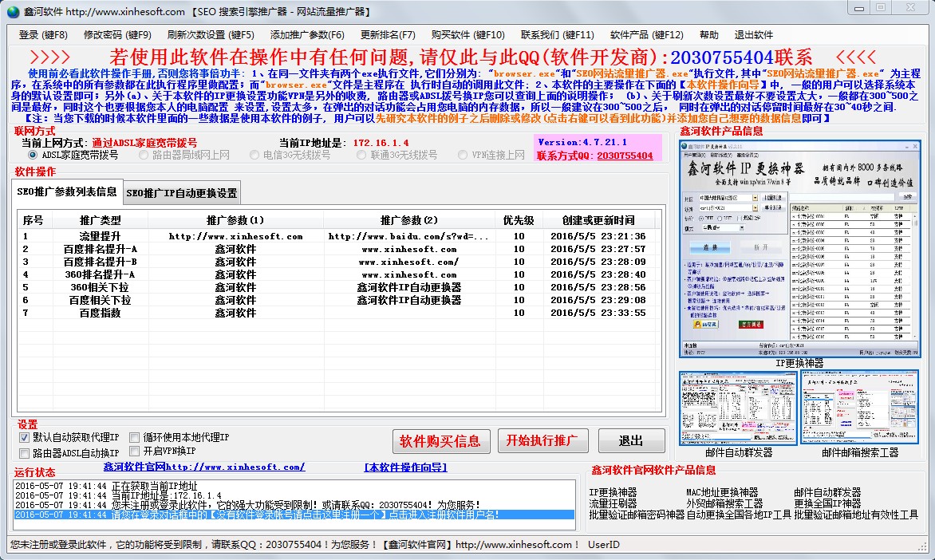935x560 pixels.
Task: Select the 流量提升 row in table
Action: click(100, 236)
